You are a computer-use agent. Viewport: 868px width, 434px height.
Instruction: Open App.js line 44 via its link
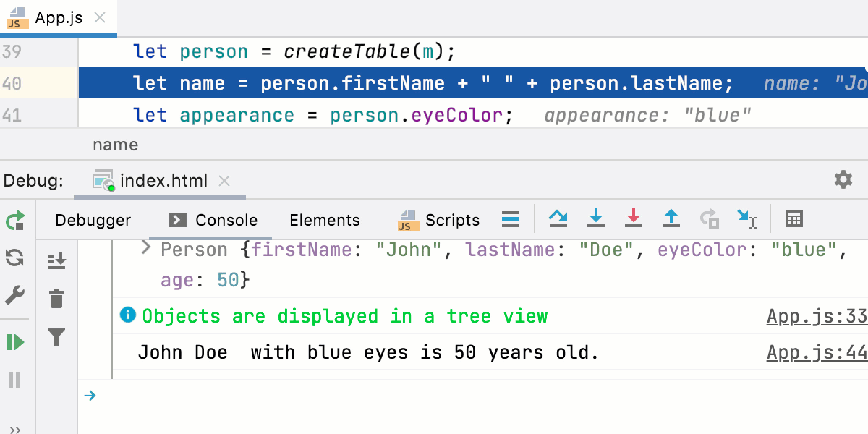[816, 352]
